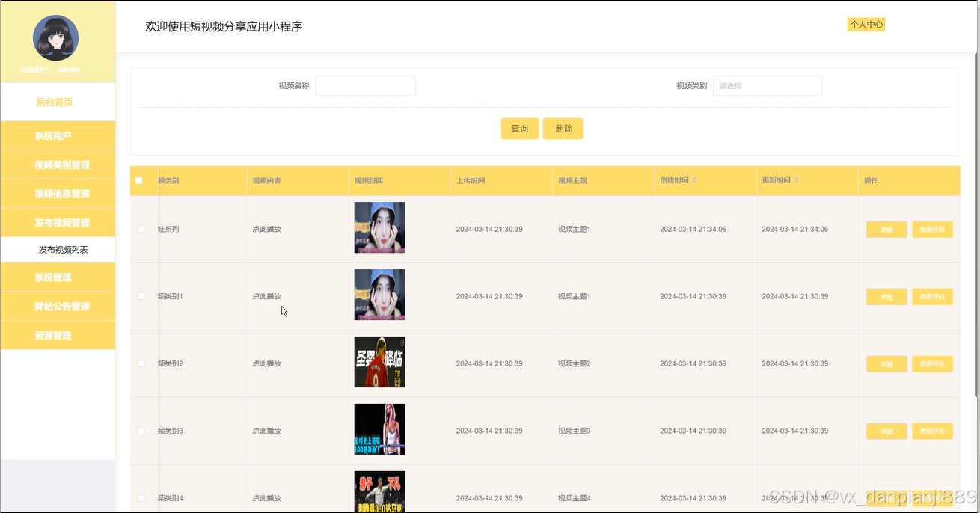Open cover thumbnail of 视频主题2 row
Viewport: 980px width, 513px height.
pyautogui.click(x=379, y=362)
